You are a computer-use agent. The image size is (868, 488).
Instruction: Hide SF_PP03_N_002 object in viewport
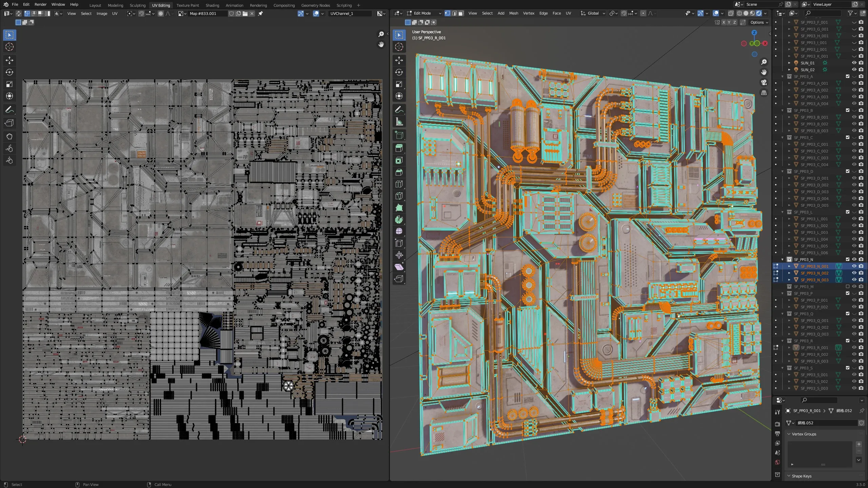[854, 273]
